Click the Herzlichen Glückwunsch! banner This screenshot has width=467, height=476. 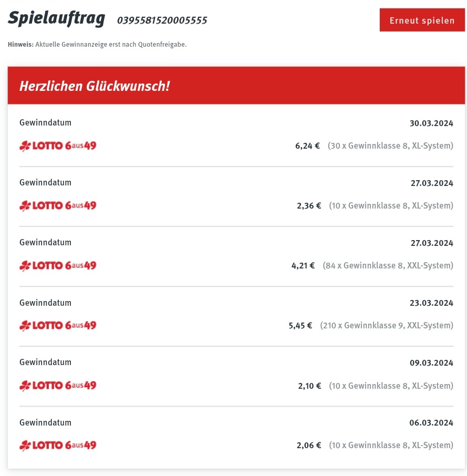(236, 86)
